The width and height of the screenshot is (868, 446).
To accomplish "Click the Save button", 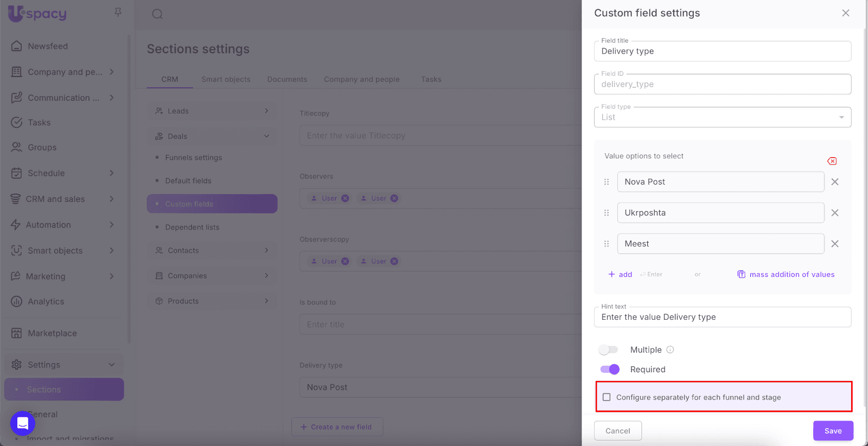I will [833, 431].
